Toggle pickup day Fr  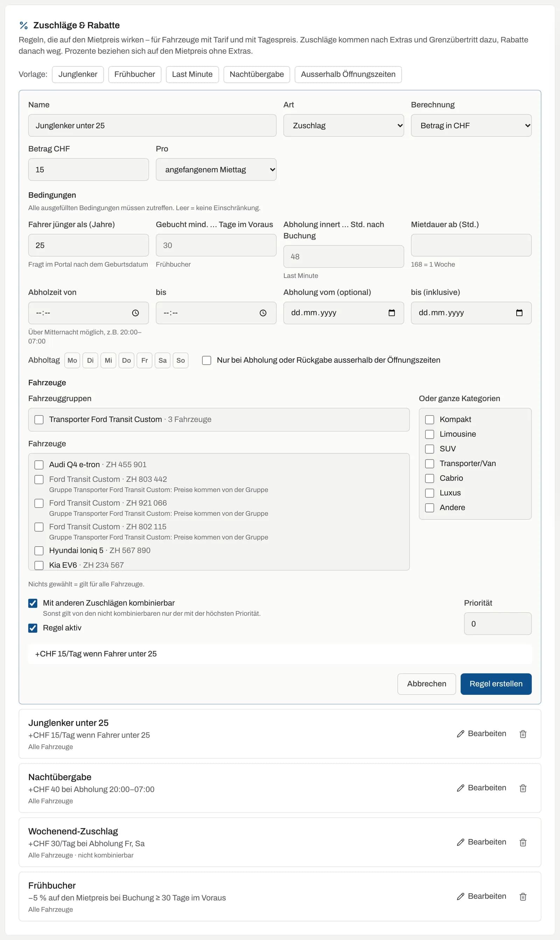click(145, 360)
